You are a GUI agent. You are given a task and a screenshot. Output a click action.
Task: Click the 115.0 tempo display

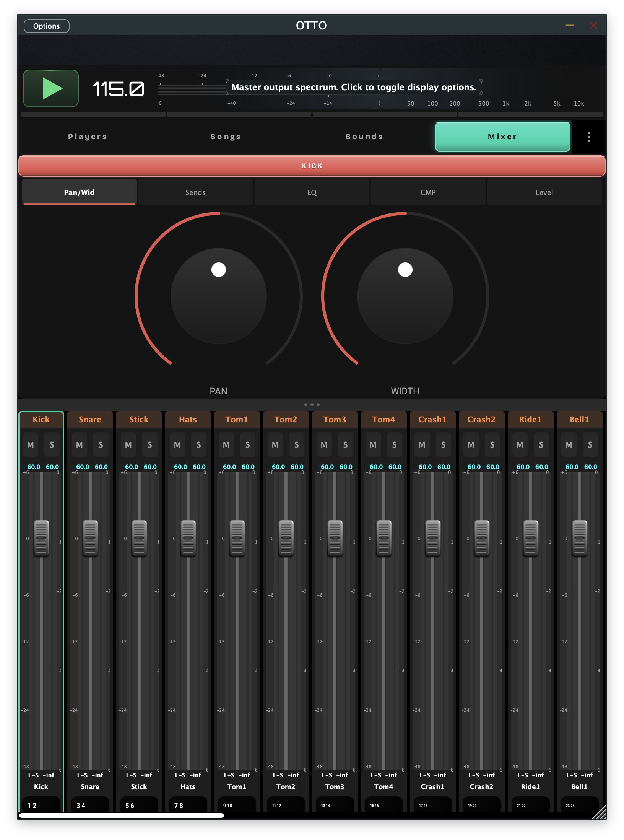(119, 89)
